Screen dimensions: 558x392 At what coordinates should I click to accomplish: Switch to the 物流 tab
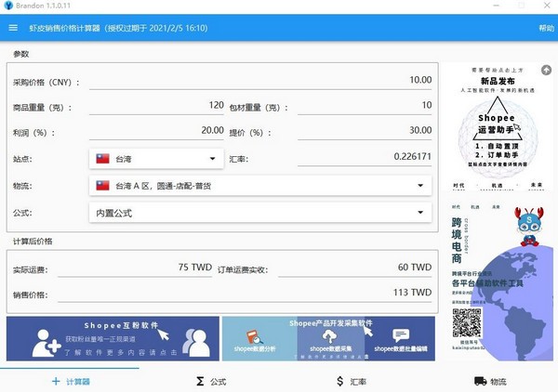(490, 381)
